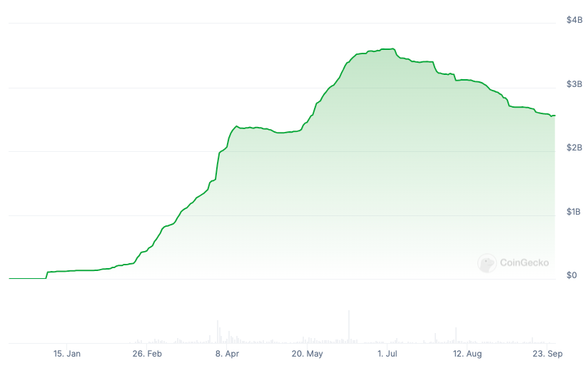588x368 pixels.
Task: Click the 23. Sep date label
Action: 547,354
